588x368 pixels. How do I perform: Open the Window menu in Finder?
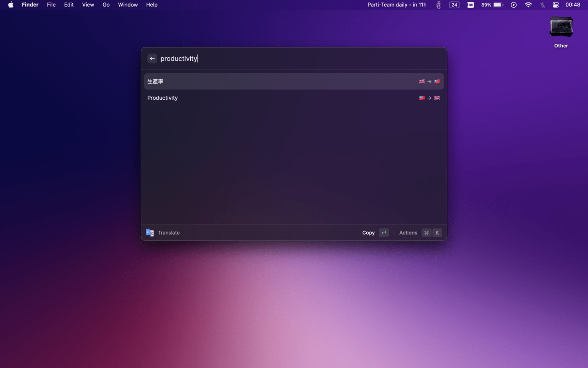(128, 5)
